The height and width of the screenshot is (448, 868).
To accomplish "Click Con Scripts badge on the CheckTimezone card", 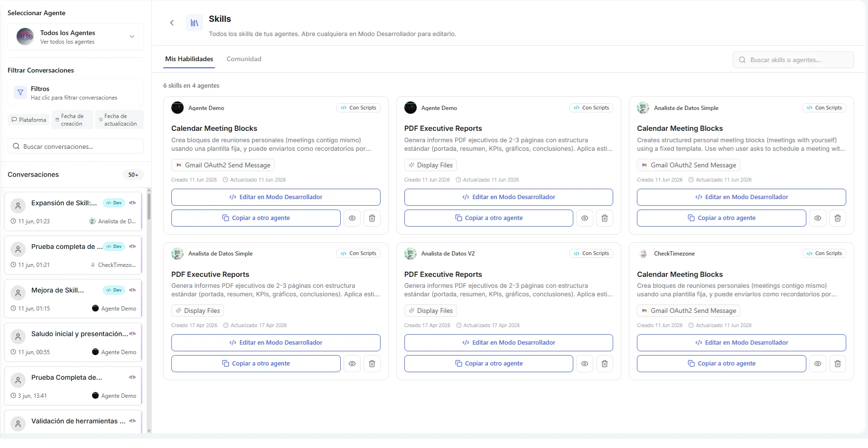I will [x=824, y=253].
